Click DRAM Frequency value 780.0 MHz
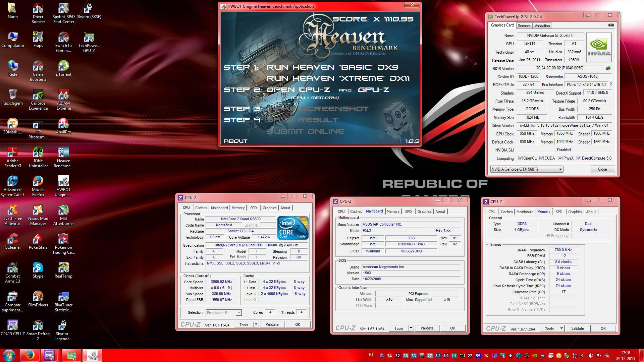 click(x=563, y=250)
